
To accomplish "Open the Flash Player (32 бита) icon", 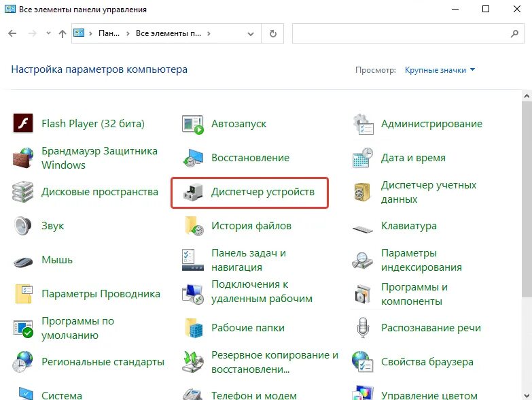I will pos(23,123).
